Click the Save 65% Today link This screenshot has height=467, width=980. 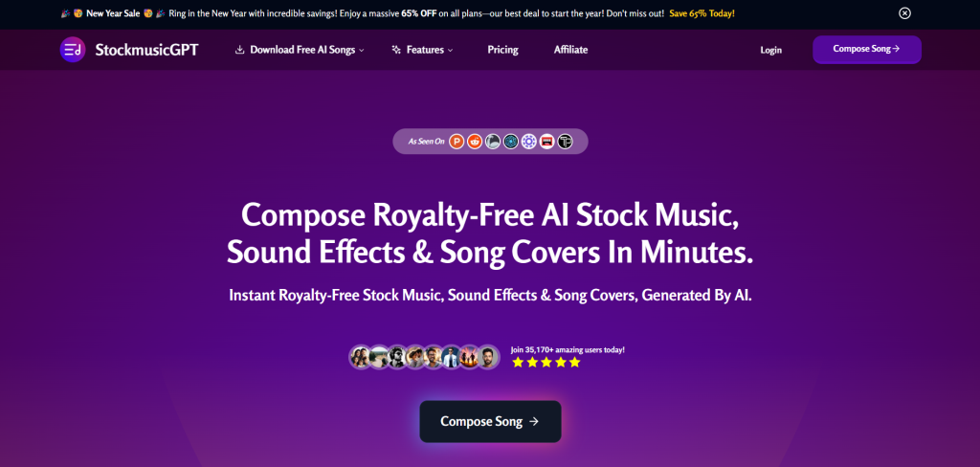[702, 13]
